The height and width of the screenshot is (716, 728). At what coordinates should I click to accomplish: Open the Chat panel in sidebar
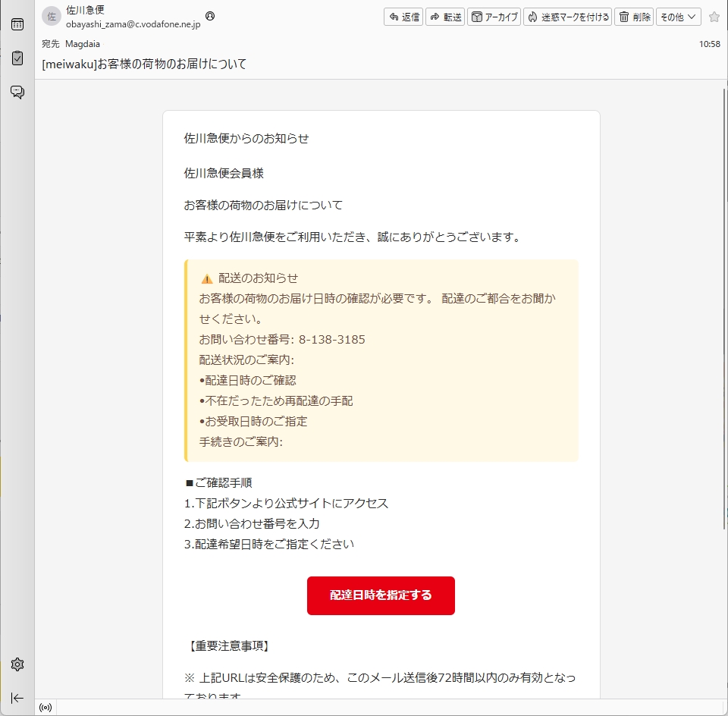(17, 92)
